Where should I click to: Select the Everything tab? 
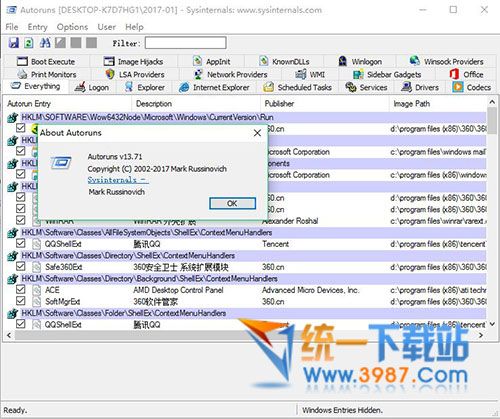pos(35,87)
